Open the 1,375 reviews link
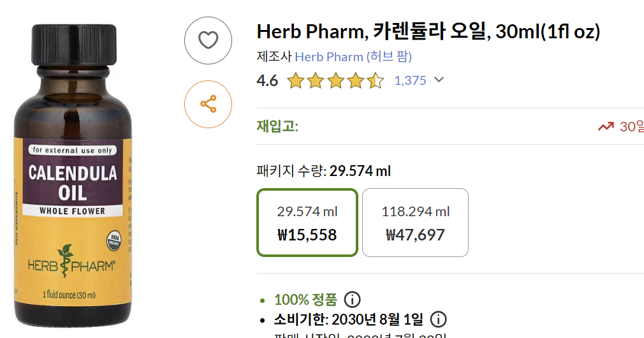 pyautogui.click(x=410, y=81)
